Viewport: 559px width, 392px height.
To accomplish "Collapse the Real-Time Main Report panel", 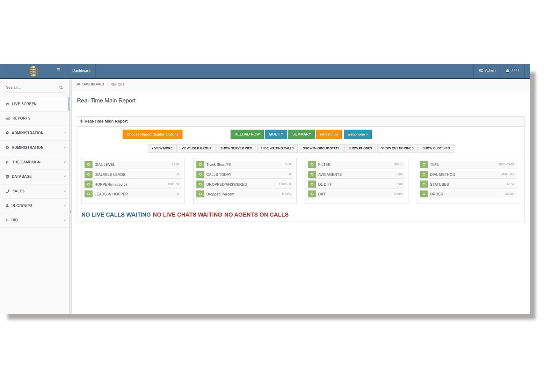I will (82, 121).
